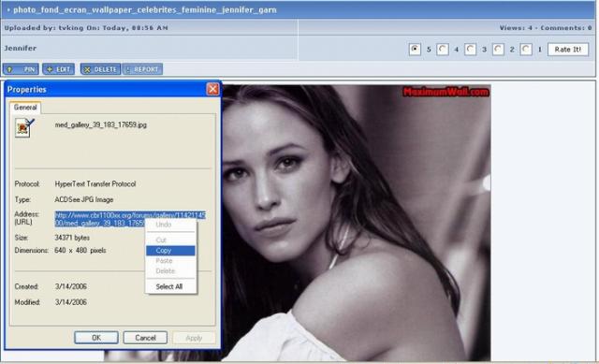Click the 'Views: 4 - Comments: 0' text

(546, 28)
